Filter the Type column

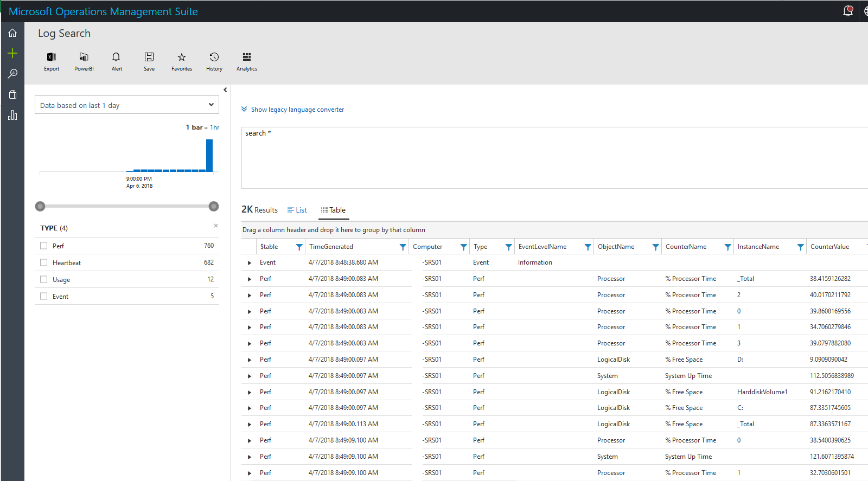(x=508, y=247)
